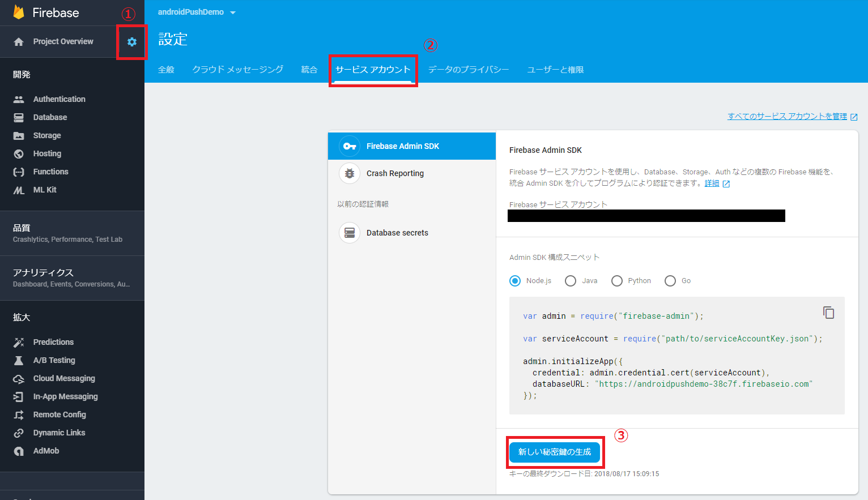
Task: Click the Storage folder icon
Action: [19, 135]
